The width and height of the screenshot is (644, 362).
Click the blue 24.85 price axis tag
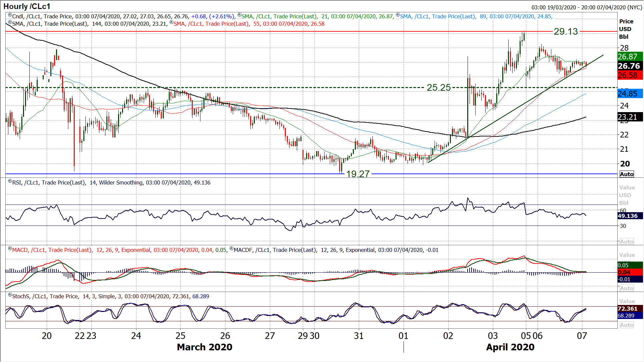630,94
